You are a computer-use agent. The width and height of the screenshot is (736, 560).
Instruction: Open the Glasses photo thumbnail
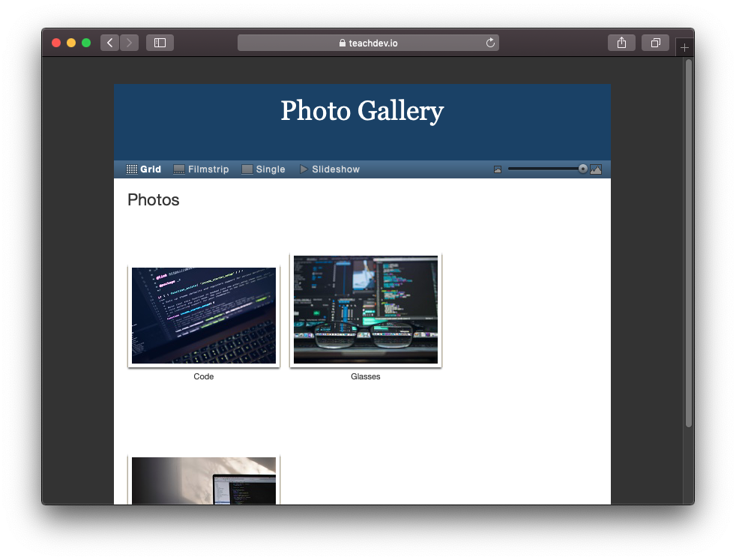click(x=366, y=310)
